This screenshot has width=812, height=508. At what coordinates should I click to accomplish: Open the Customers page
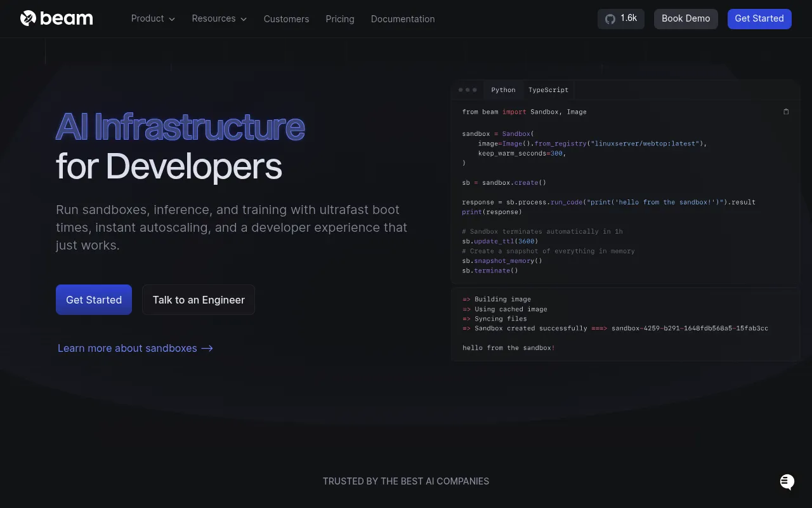tap(286, 19)
